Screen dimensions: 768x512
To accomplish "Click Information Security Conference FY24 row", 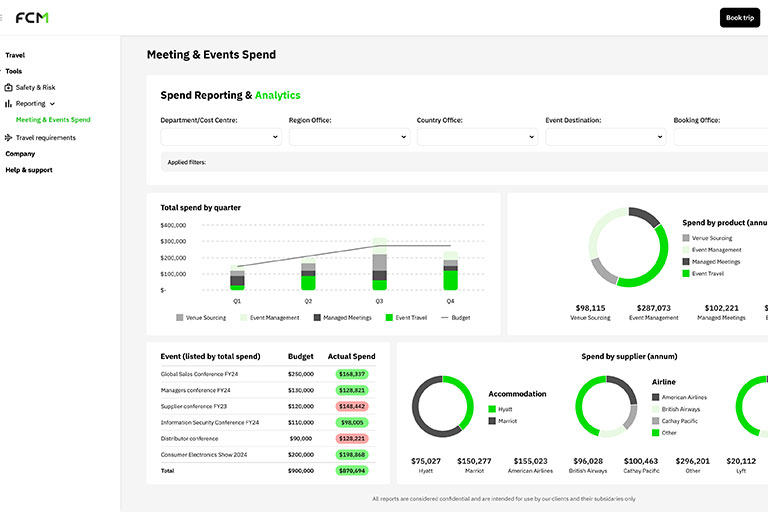I will (268, 422).
